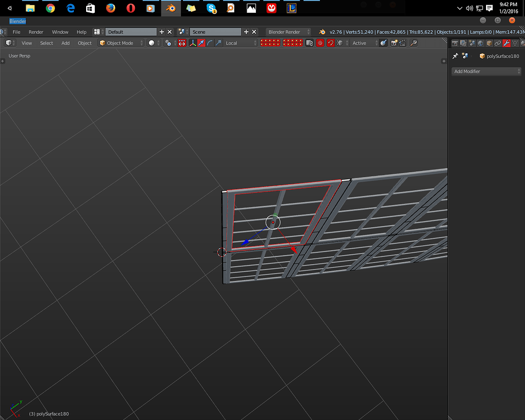
Task: Click the pin icon in properties panel
Action: point(455,56)
